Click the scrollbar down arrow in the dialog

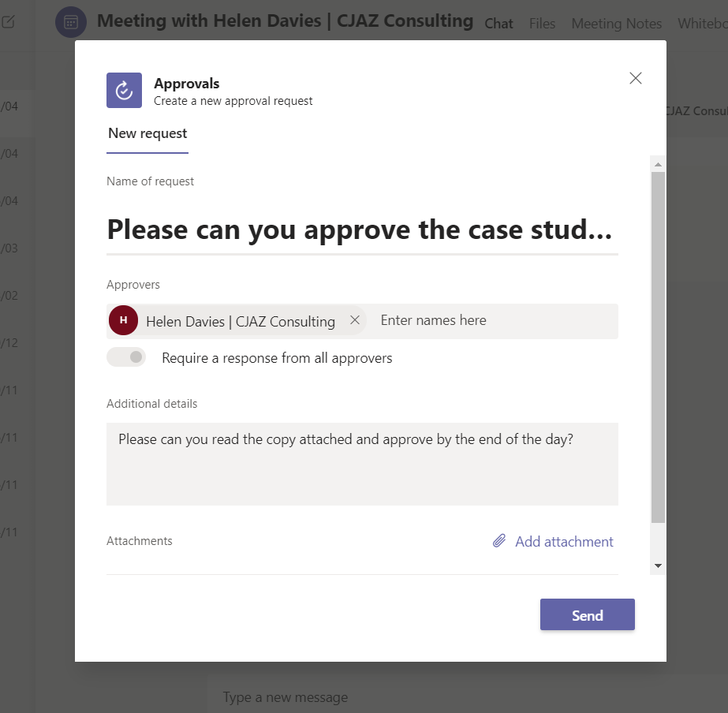click(658, 566)
